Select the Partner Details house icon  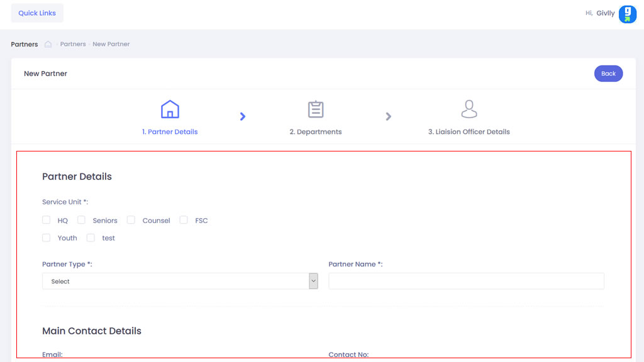click(170, 109)
